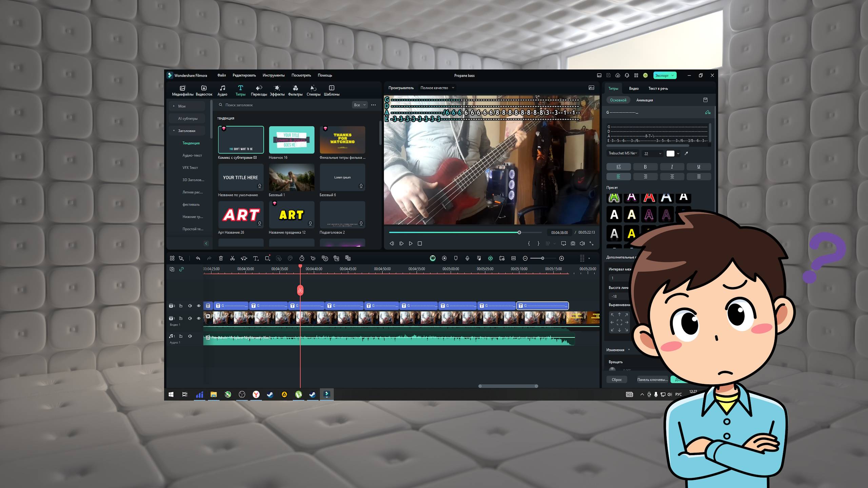The width and height of the screenshot is (868, 488).
Task: Click the voiceover microphone icon in timeline toolbar
Action: pos(467,258)
